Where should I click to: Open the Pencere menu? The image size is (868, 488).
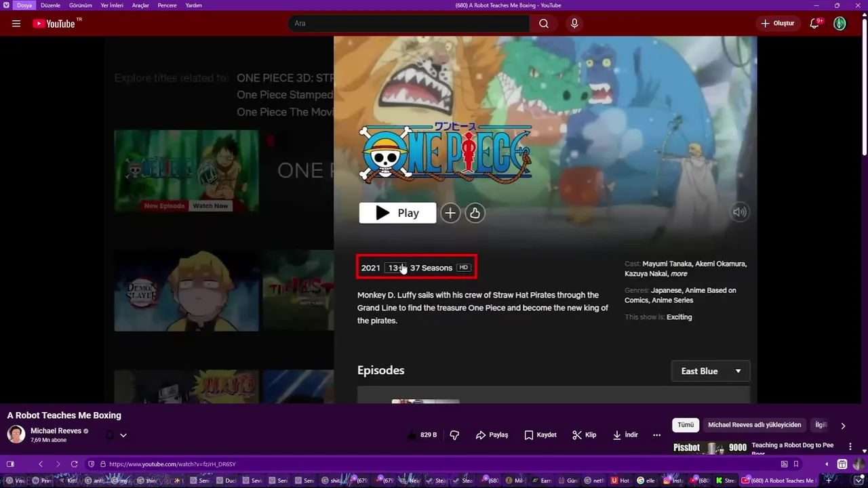point(167,5)
